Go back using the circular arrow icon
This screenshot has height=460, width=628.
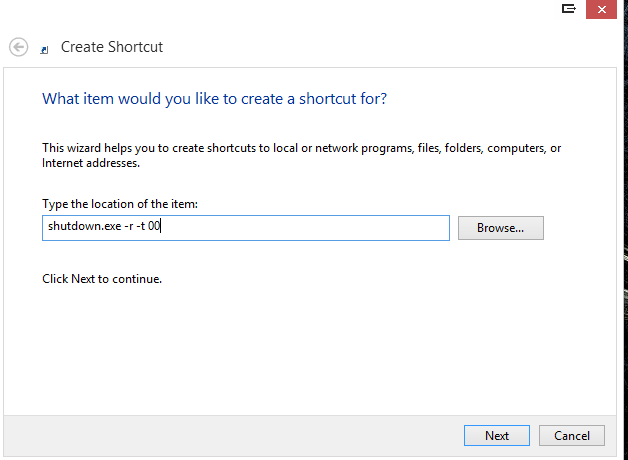coord(18,47)
